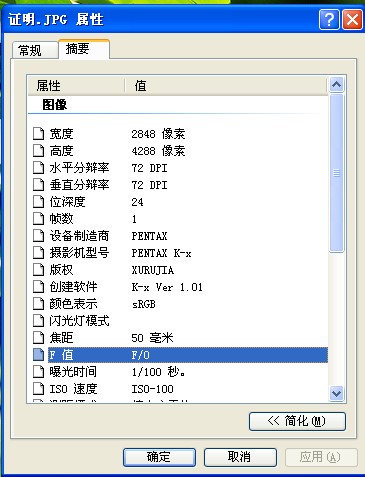Click the << 简化(M) button
Screen dimensions: 365x477
297,421
